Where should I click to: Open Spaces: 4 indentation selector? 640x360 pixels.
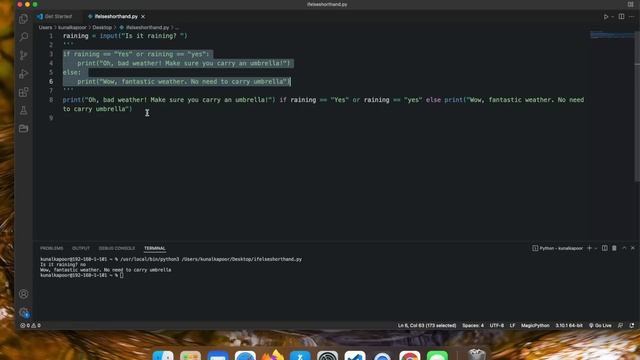click(x=473, y=325)
